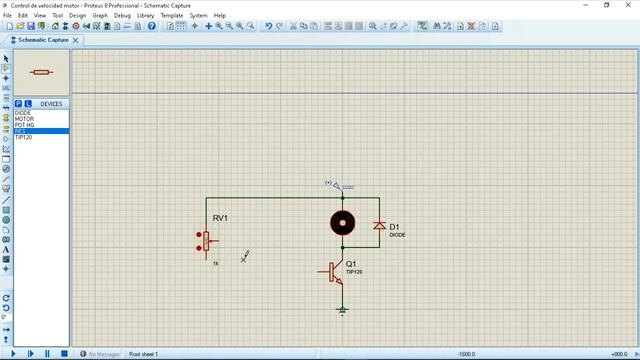Choose Junction Dot Mode tool

point(6,78)
